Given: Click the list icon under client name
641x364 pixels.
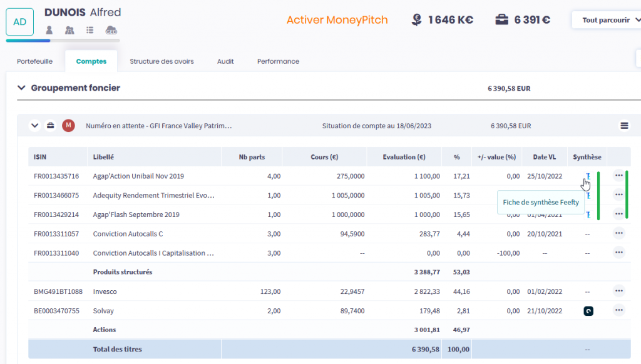Looking at the screenshot, I should click(x=90, y=30).
